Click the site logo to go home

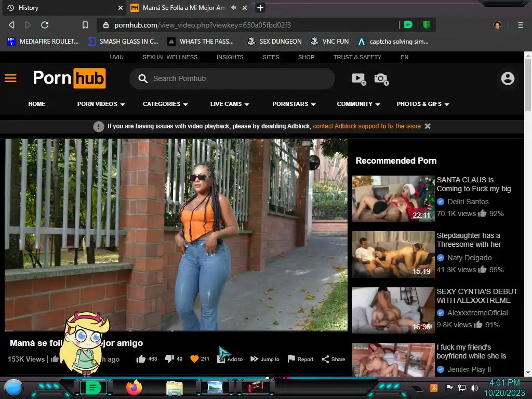[x=70, y=78]
